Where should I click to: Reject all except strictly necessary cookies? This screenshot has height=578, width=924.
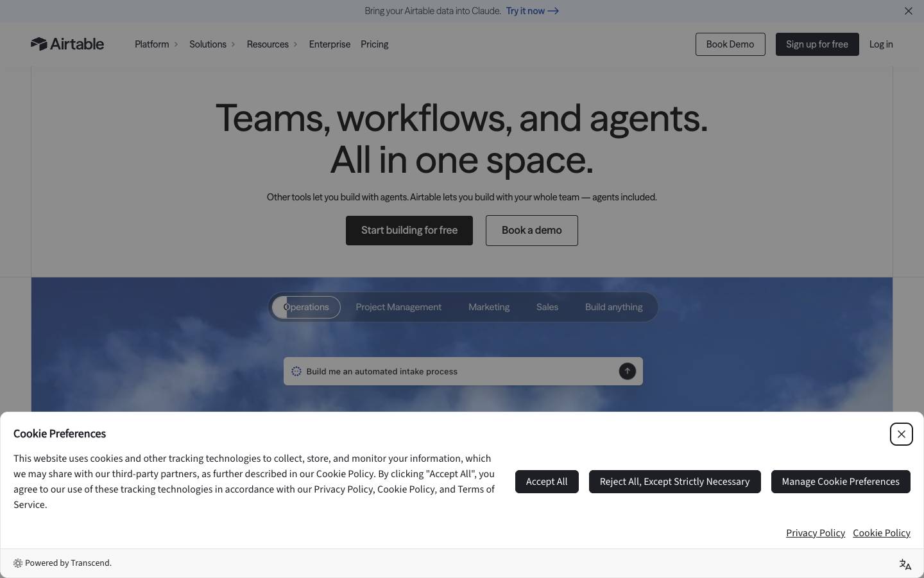(675, 482)
